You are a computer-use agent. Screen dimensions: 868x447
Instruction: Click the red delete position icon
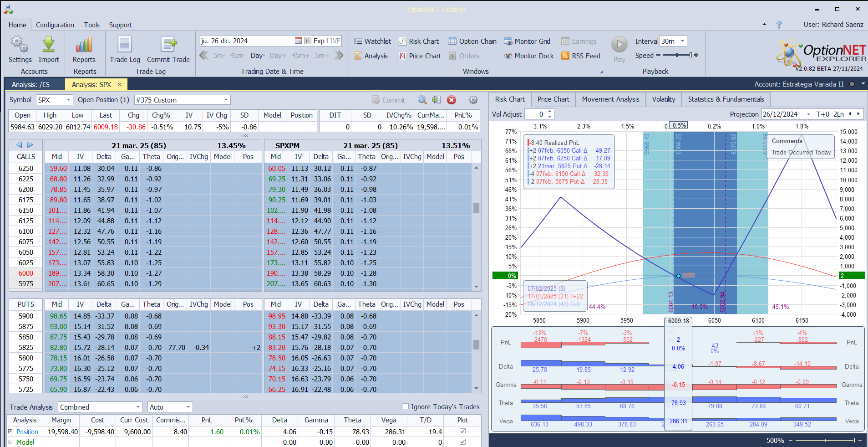pyautogui.click(x=451, y=100)
